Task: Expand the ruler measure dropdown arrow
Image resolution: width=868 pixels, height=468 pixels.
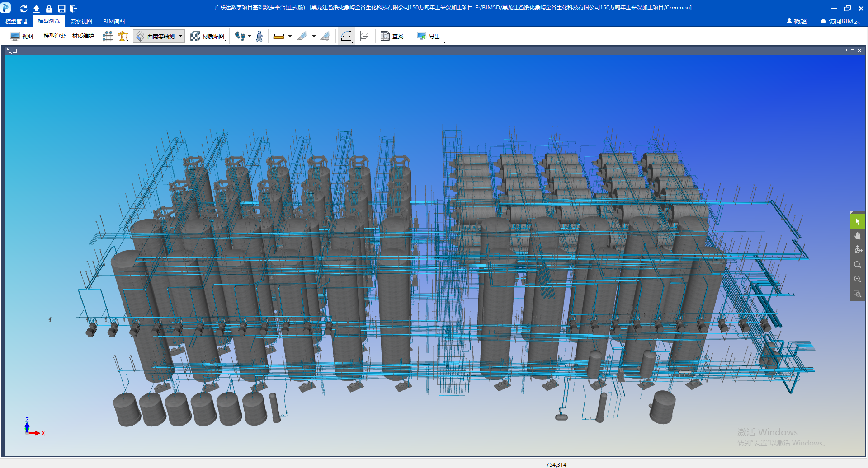Action: tap(290, 36)
